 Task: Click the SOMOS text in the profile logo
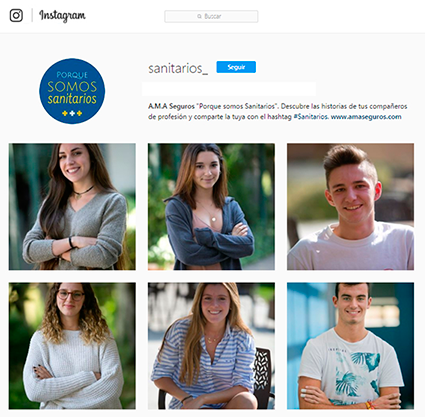click(x=72, y=87)
